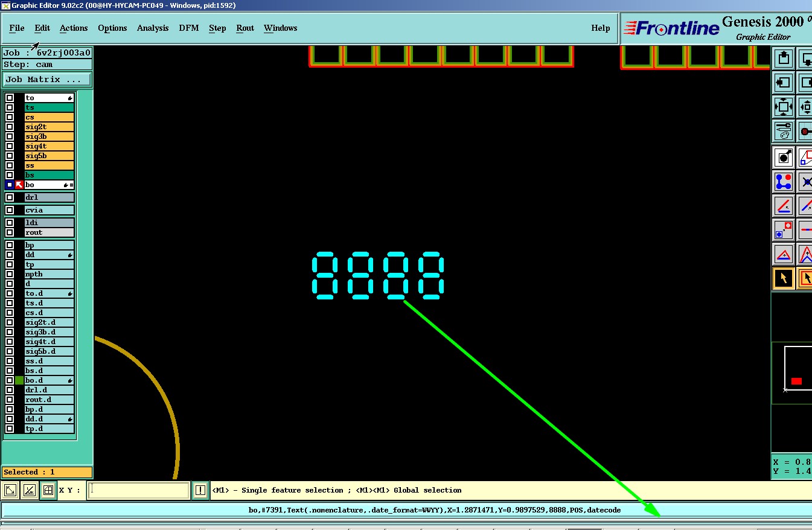
Task: Open the DFM menu
Action: pos(189,28)
